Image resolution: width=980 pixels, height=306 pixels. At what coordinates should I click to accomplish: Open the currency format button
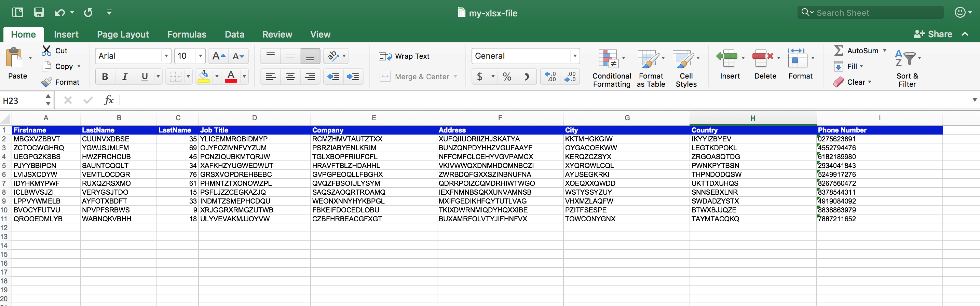(x=480, y=76)
